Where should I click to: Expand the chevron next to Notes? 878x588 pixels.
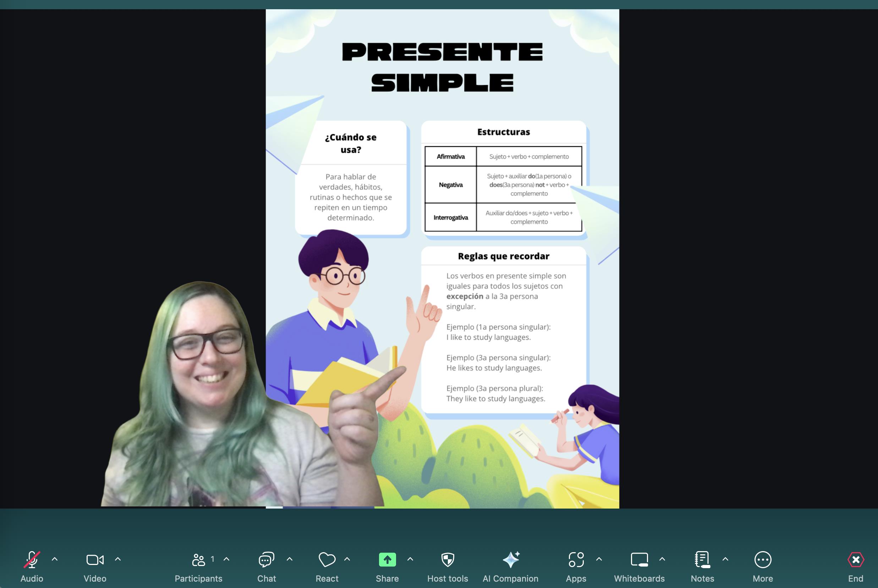click(x=725, y=559)
